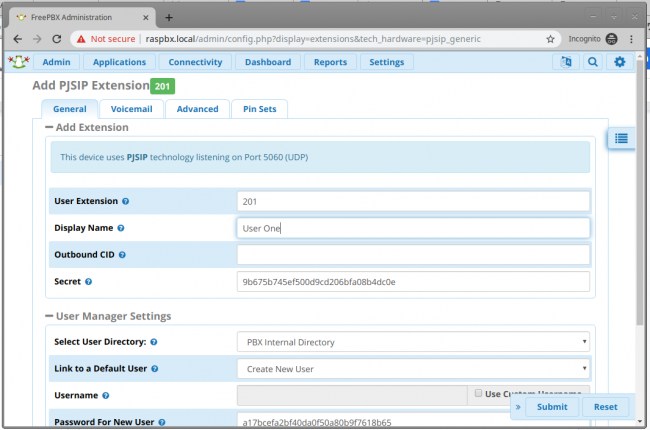Open Link to a Default User dropdown
The image size is (650, 430).
413,369
